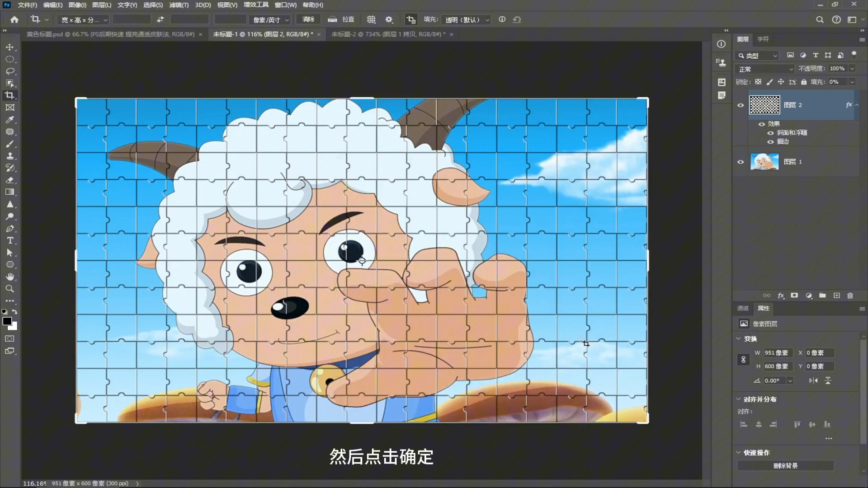Switch to 通道 panel tab

pyautogui.click(x=743, y=308)
